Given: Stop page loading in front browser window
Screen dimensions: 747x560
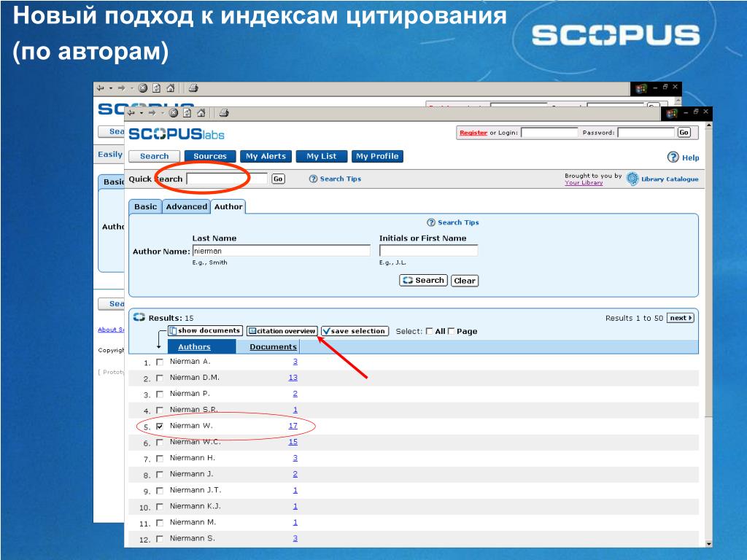Looking at the screenshot, I should [174, 113].
